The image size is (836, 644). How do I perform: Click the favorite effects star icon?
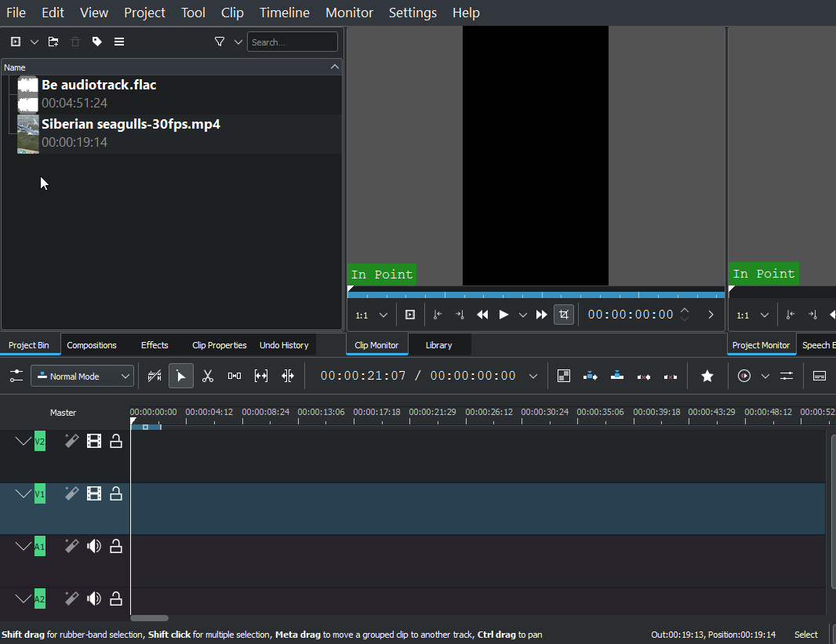click(707, 377)
